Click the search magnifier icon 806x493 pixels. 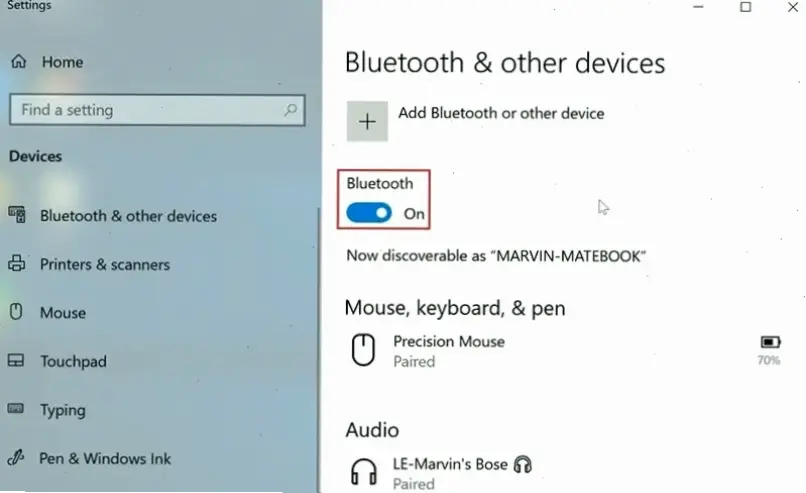tap(291, 110)
